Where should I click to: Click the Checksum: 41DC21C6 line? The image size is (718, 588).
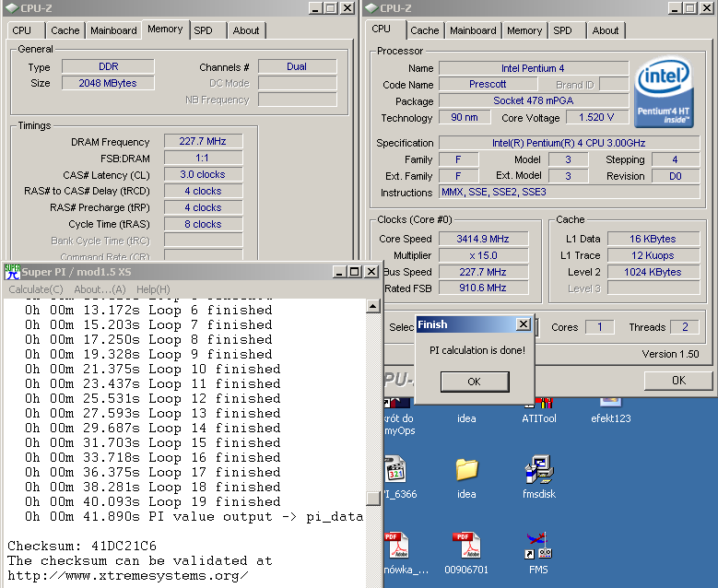(x=82, y=546)
